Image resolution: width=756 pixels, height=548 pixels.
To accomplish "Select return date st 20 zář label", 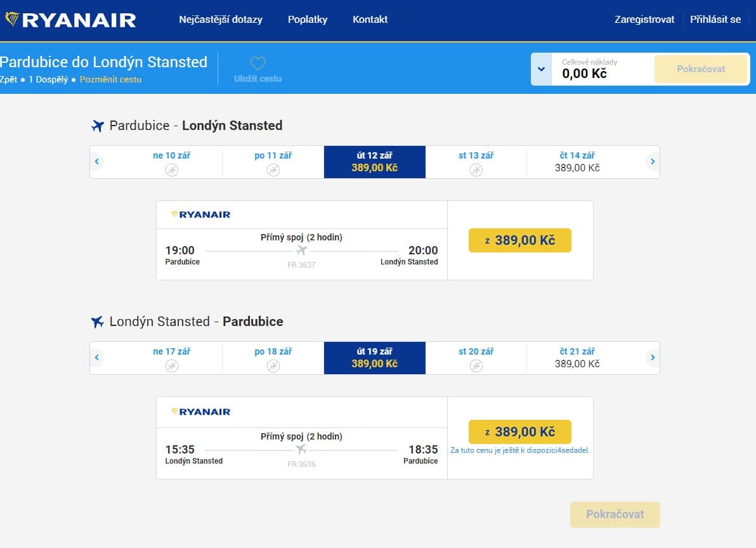I will 476,352.
